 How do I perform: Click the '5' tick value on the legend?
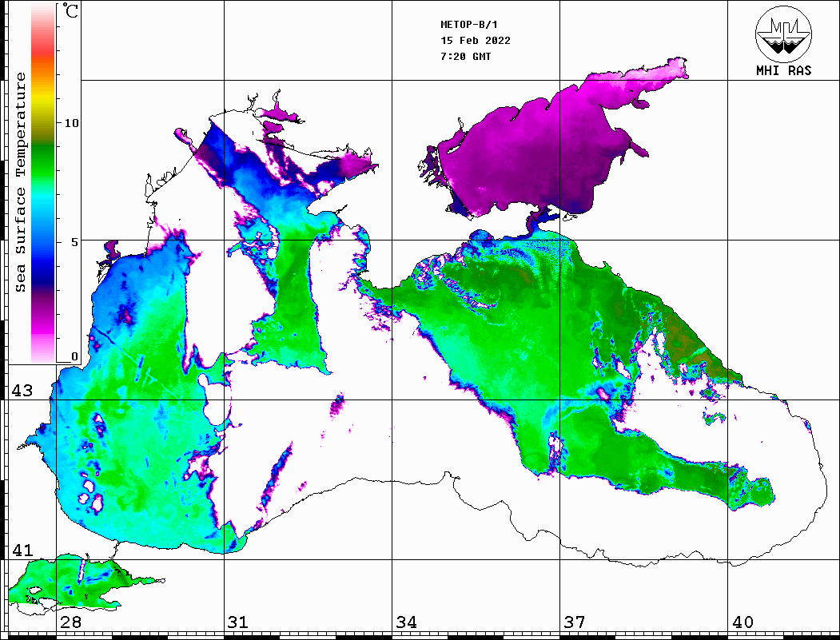click(74, 242)
